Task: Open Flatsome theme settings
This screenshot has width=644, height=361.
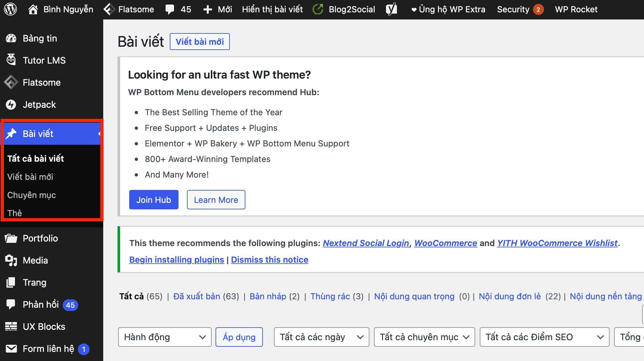Action: pyautogui.click(x=41, y=82)
